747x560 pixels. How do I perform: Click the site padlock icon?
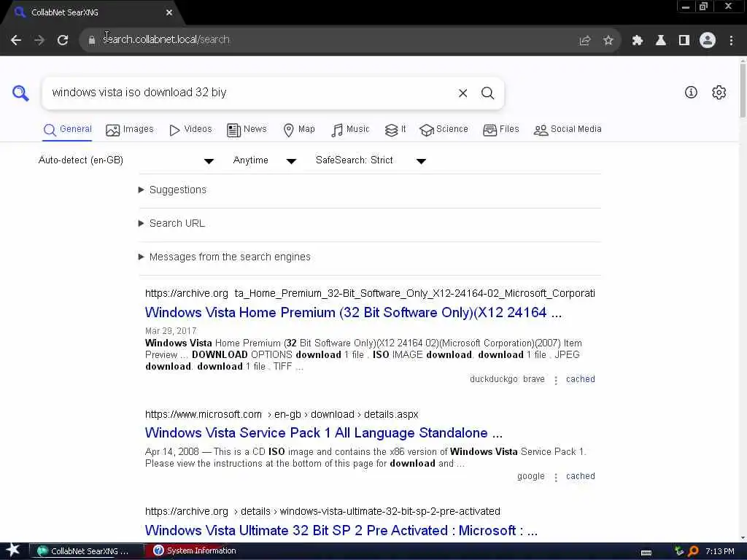coord(91,40)
